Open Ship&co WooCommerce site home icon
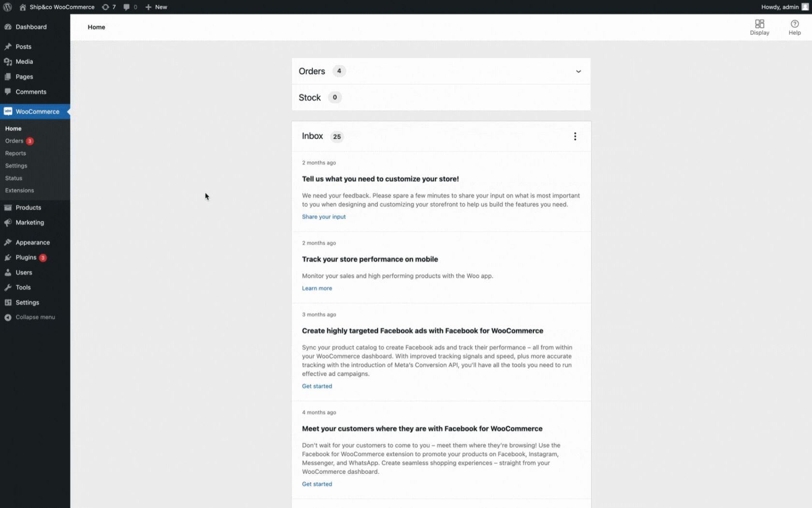This screenshot has height=508, width=812. (x=23, y=7)
